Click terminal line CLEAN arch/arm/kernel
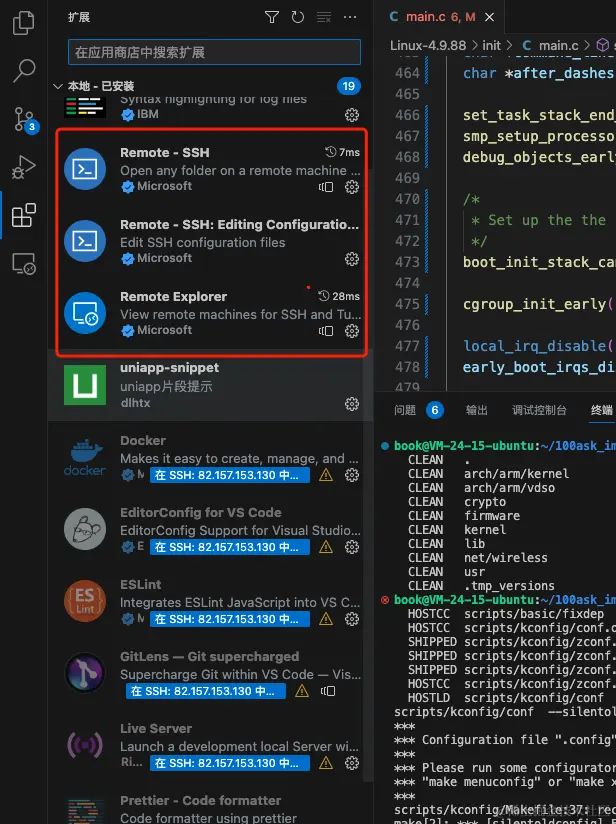 coord(488,473)
